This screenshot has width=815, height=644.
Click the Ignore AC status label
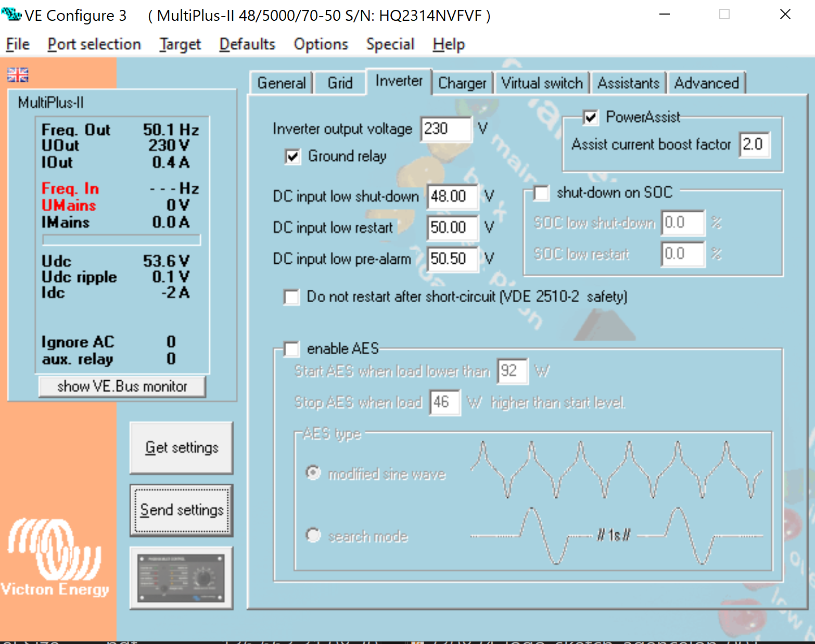[x=78, y=342]
